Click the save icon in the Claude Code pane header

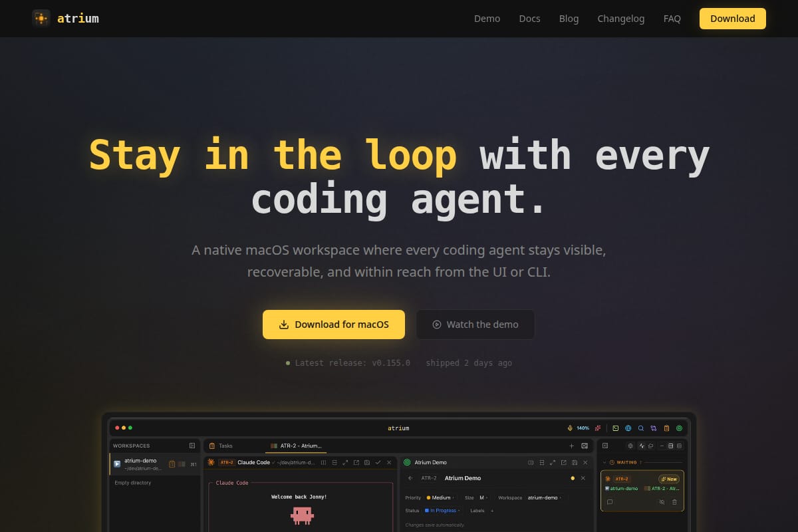[x=367, y=462]
